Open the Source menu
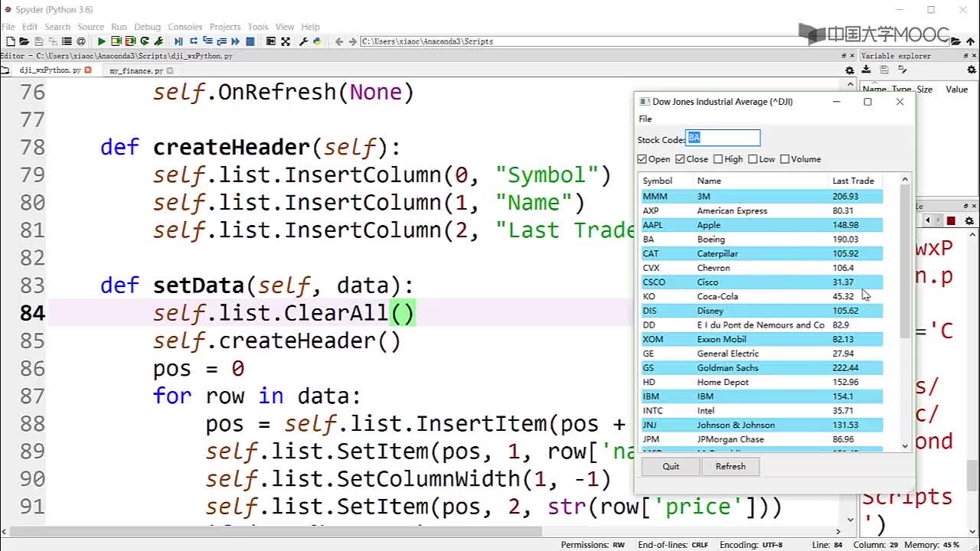The height and width of the screenshot is (551, 980). coord(90,27)
